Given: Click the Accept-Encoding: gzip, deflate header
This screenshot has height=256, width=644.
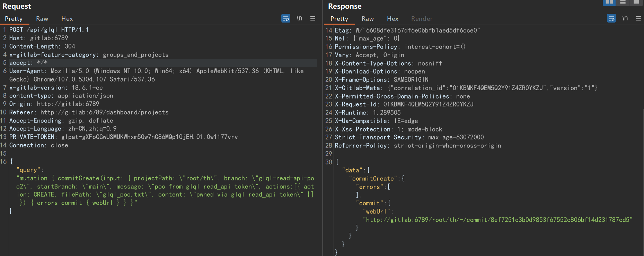Looking at the screenshot, I should coord(61,121).
